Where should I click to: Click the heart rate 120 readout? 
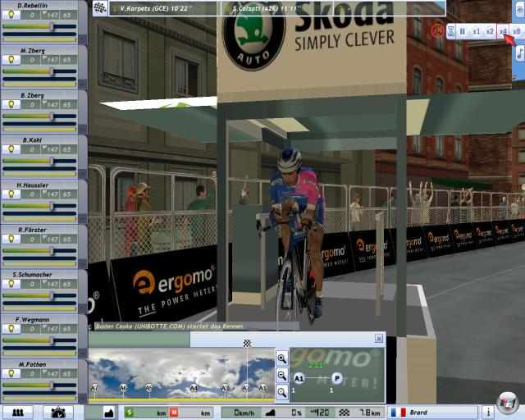tap(319, 413)
